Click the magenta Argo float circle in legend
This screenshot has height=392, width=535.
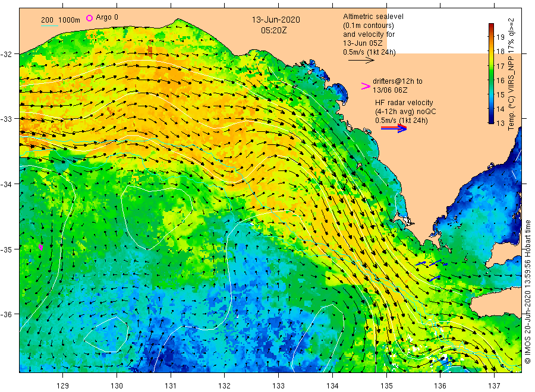(89, 18)
